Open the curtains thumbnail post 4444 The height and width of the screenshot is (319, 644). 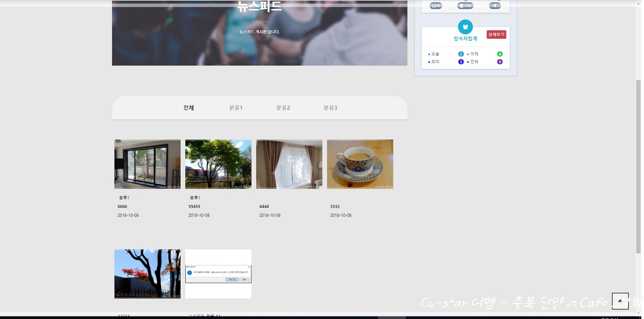(289, 164)
